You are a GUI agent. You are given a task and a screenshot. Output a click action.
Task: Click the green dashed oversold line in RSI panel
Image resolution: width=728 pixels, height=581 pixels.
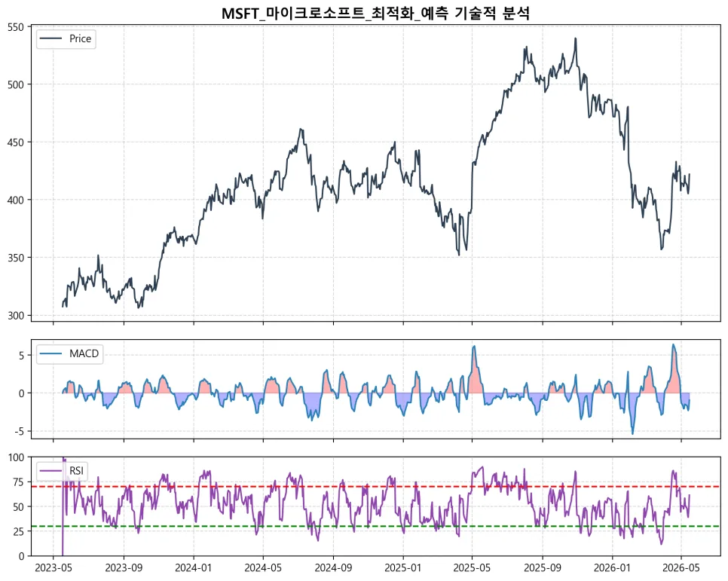tap(376, 526)
